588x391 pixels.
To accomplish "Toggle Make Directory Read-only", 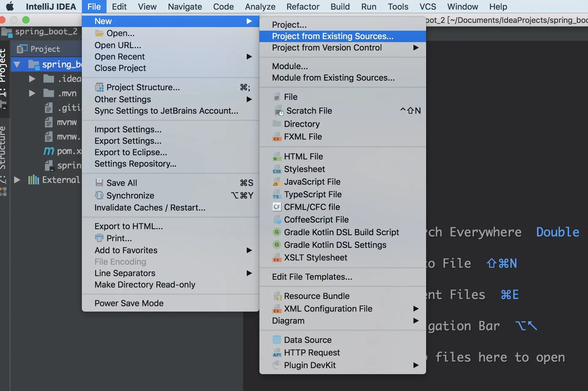I will pyautogui.click(x=145, y=285).
